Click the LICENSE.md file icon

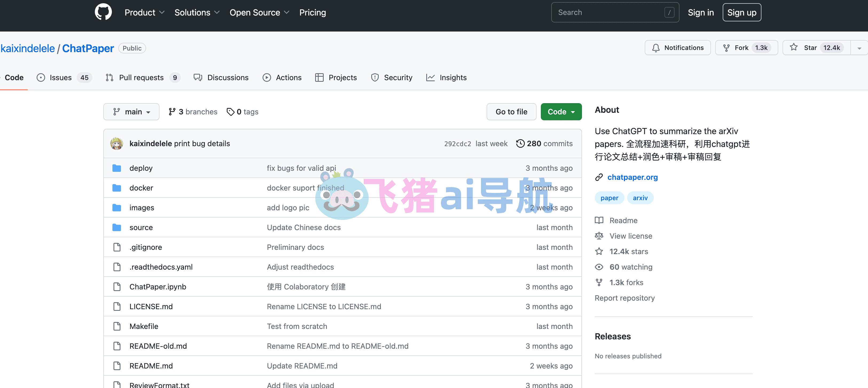coord(117,306)
